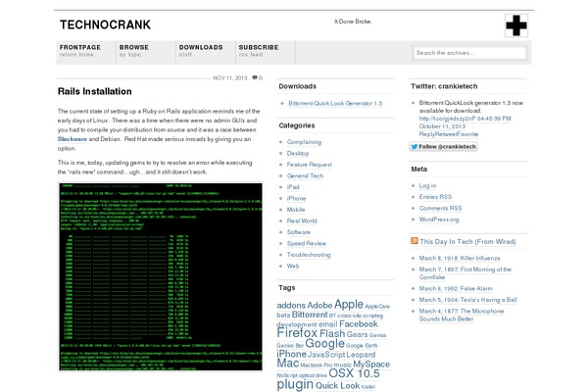
Task: Open the Real World category
Action: (x=302, y=220)
